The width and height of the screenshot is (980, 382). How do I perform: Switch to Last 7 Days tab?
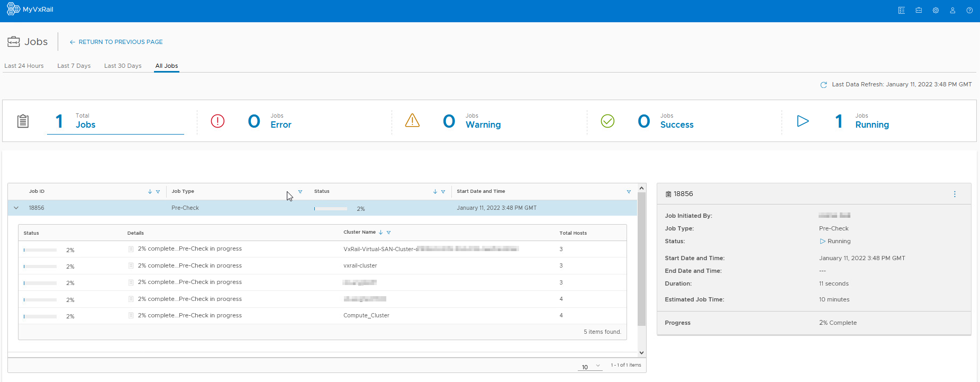click(x=74, y=66)
